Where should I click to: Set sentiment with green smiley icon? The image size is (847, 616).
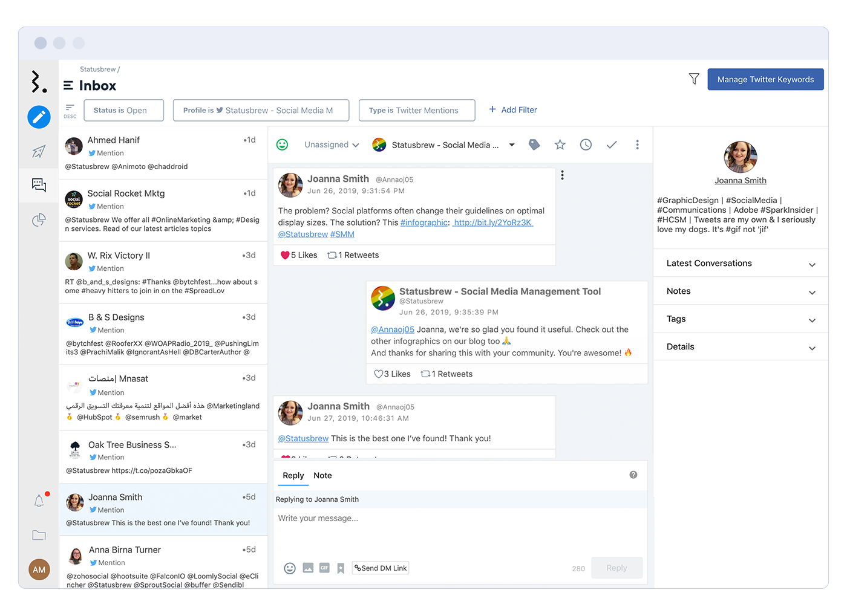click(282, 144)
